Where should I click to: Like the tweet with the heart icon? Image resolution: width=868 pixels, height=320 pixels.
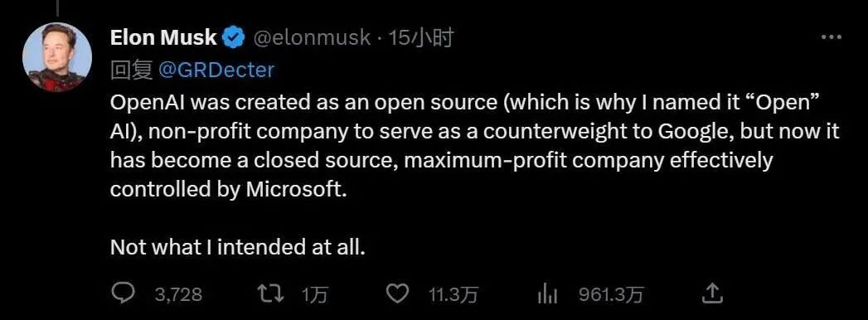click(396, 294)
